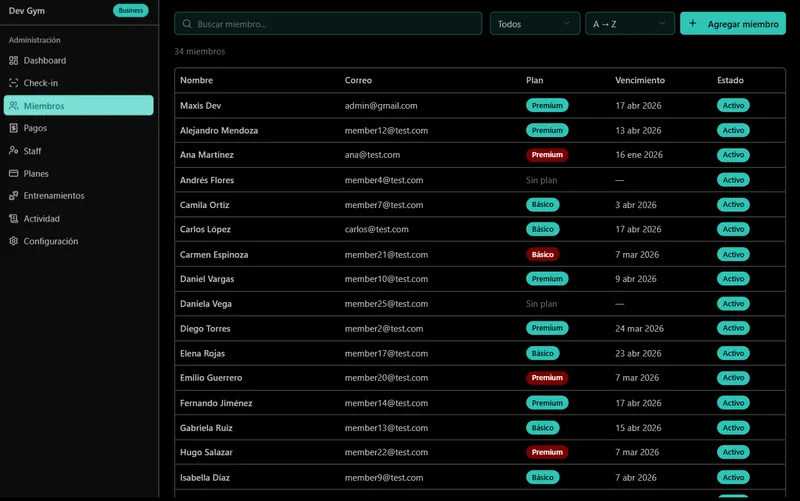The width and height of the screenshot is (800, 501).
Task: Select member Isabella Díaz
Action: click(x=205, y=478)
